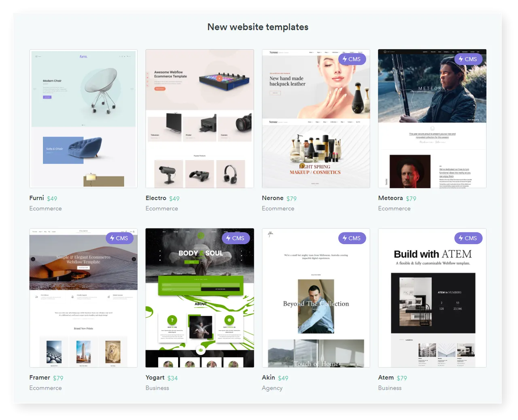Click the $79 price next to Framer
518x420 pixels.
[58, 378]
